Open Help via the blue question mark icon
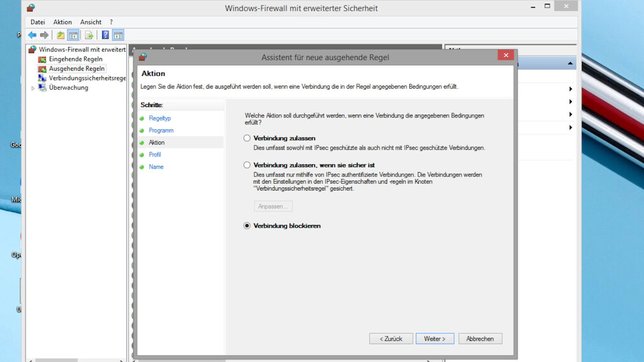The image size is (644, 362). click(x=105, y=35)
